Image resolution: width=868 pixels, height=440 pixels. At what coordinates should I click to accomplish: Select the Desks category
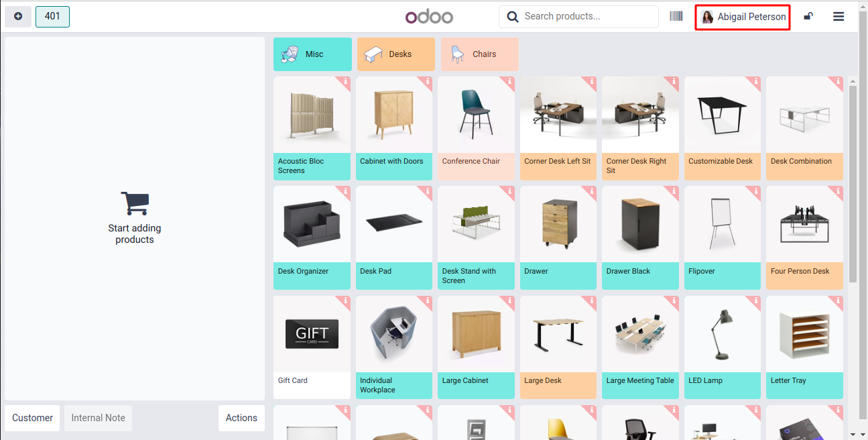pos(396,54)
